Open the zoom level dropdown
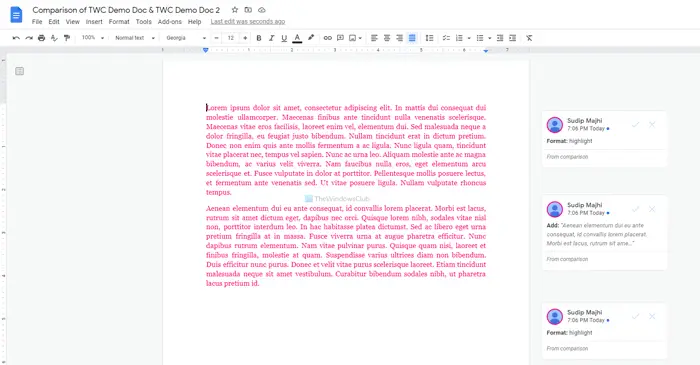This screenshot has width=700, height=365. click(x=92, y=38)
